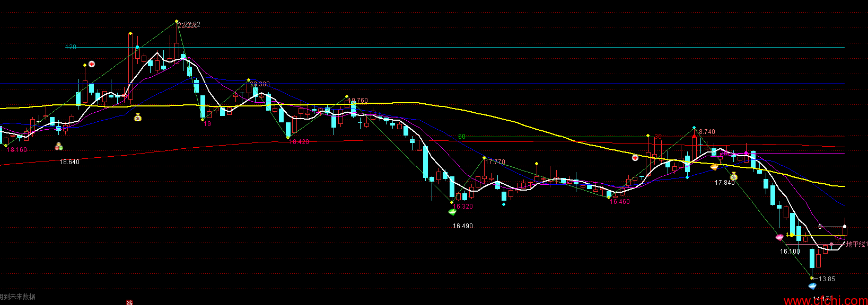
Task: Click the 19.760 high label
Action: click(x=358, y=101)
